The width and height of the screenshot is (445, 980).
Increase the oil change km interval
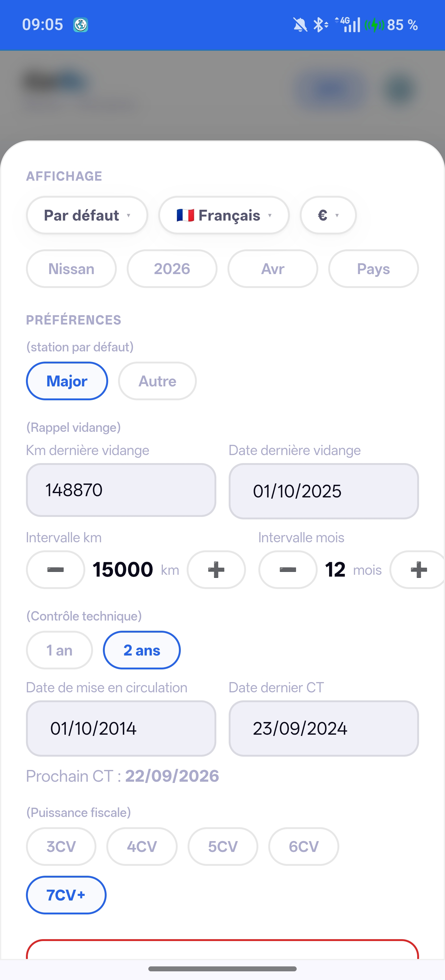point(216,570)
